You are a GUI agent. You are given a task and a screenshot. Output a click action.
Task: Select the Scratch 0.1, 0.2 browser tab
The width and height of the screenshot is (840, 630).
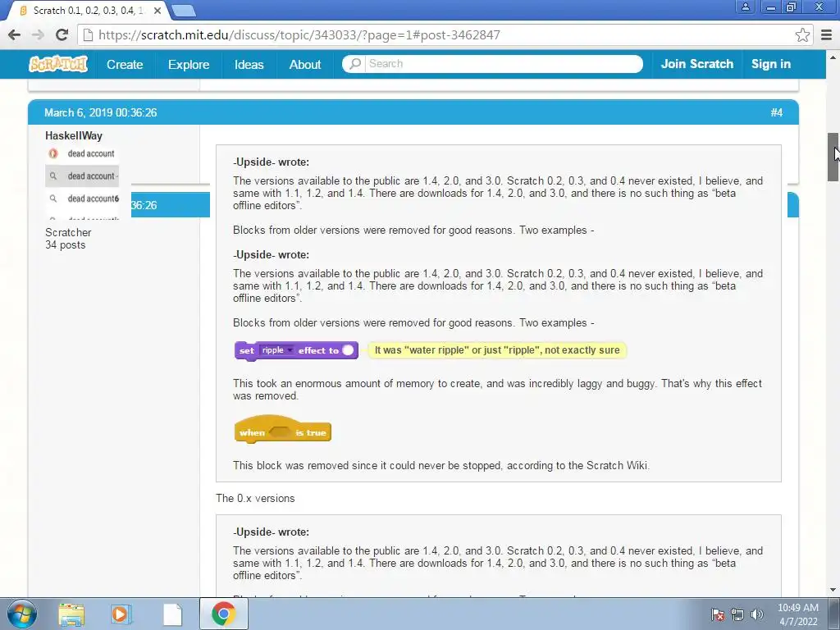pyautogui.click(x=89, y=10)
